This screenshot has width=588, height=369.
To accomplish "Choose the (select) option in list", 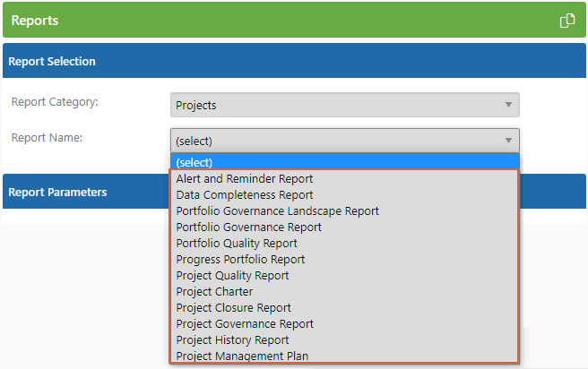I will 344,162.
